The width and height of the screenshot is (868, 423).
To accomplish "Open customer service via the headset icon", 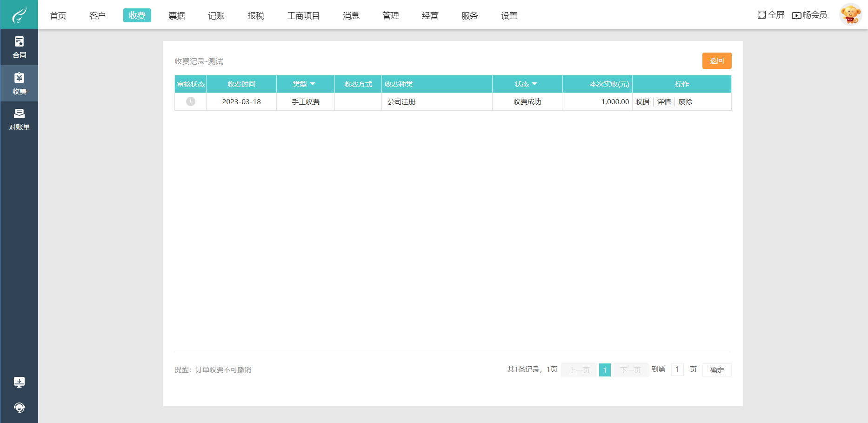I will click(19, 408).
